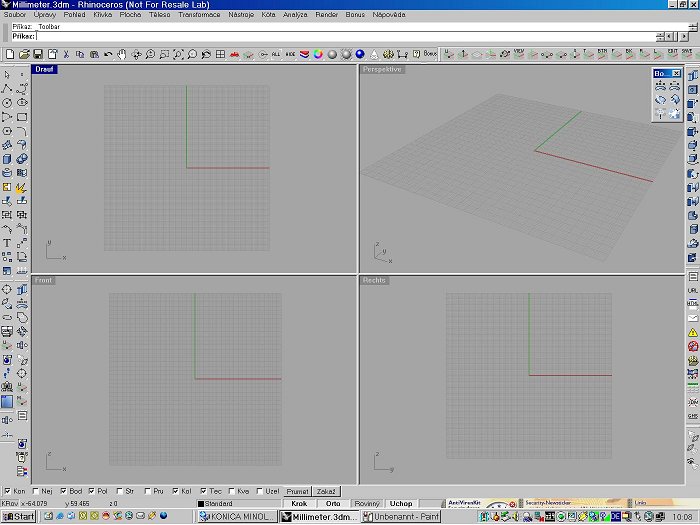This screenshot has height=525, width=700.
Task: Click the Promít button in osnap bar
Action: [297, 491]
